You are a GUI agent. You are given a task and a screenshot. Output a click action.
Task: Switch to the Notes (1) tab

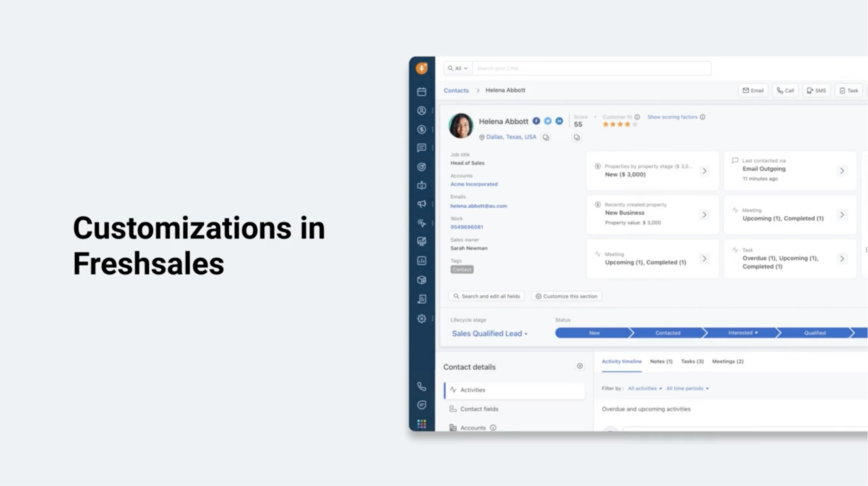tap(661, 361)
